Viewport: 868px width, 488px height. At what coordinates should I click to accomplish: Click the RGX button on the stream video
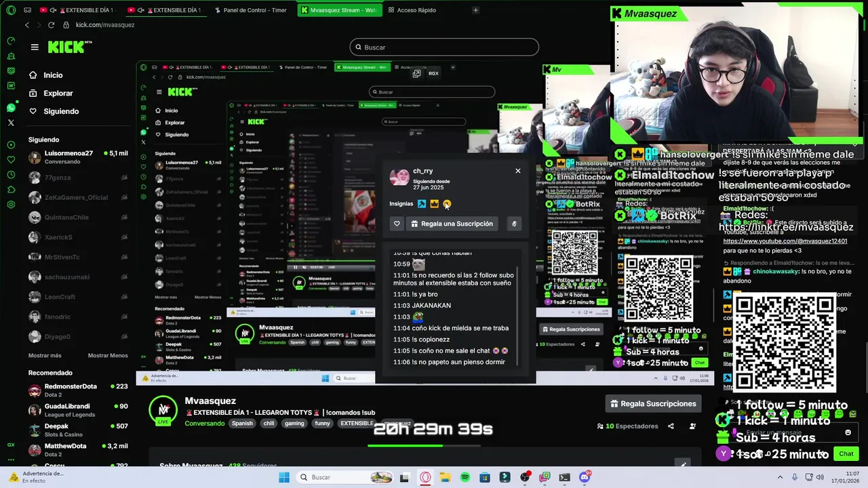click(x=433, y=73)
